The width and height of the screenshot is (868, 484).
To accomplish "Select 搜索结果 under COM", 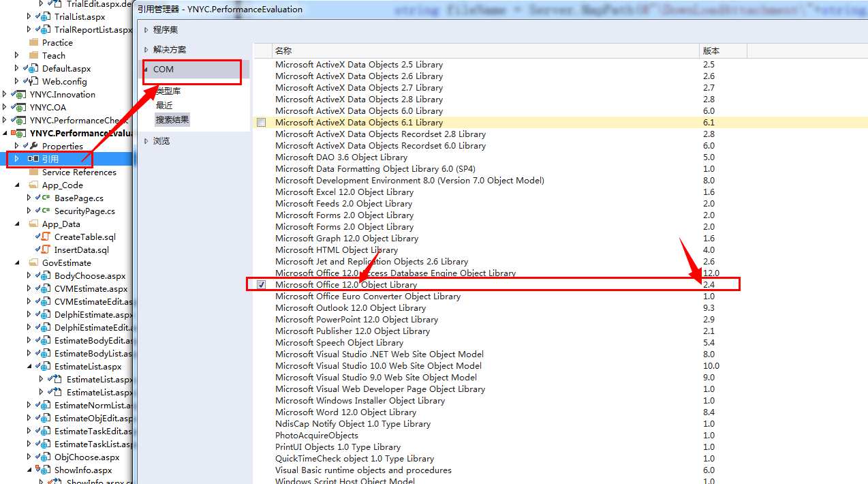I will (172, 119).
